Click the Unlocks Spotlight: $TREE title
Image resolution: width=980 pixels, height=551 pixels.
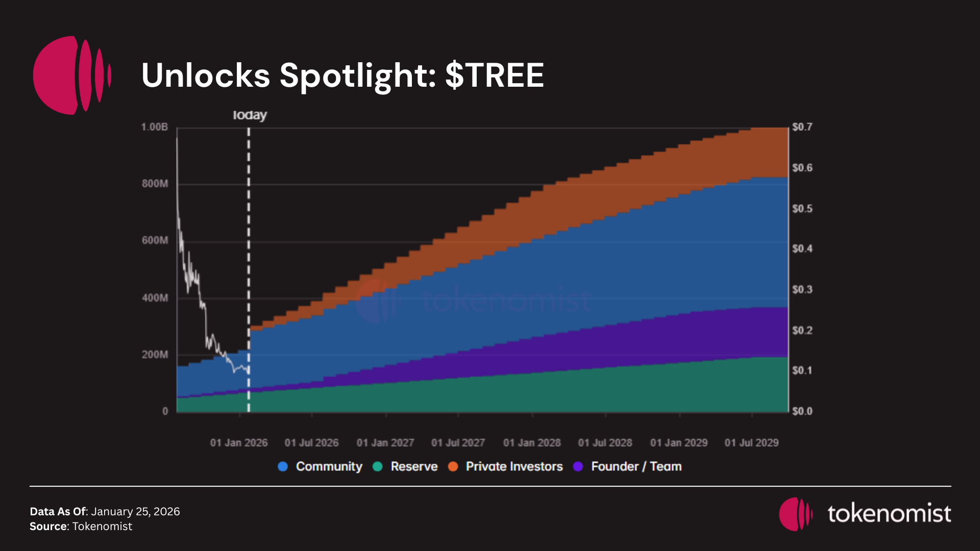[342, 76]
